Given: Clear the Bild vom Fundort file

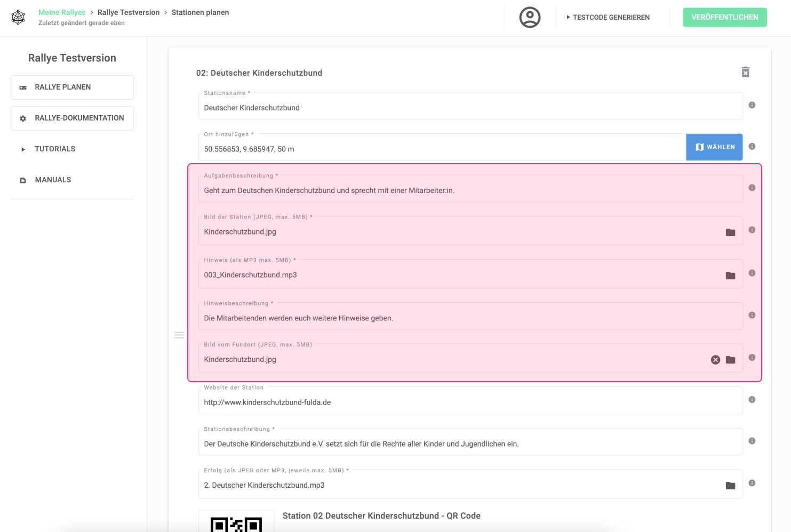Looking at the screenshot, I should coord(716,360).
